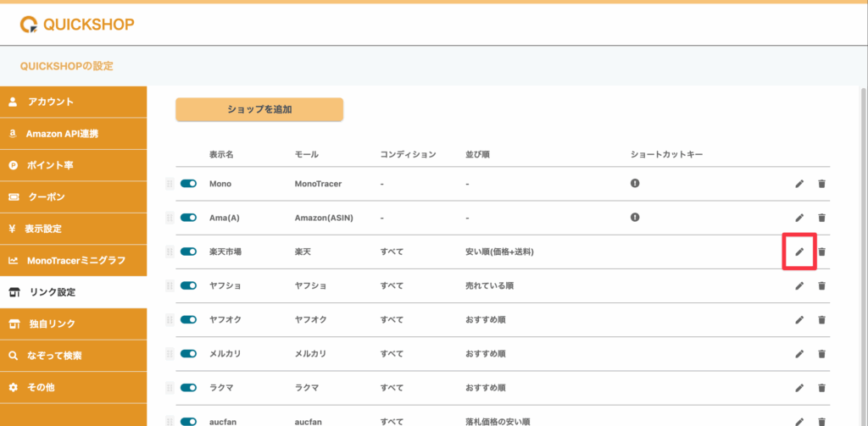
Task: Click the drag handle of メルカリ row
Action: pyautogui.click(x=170, y=353)
